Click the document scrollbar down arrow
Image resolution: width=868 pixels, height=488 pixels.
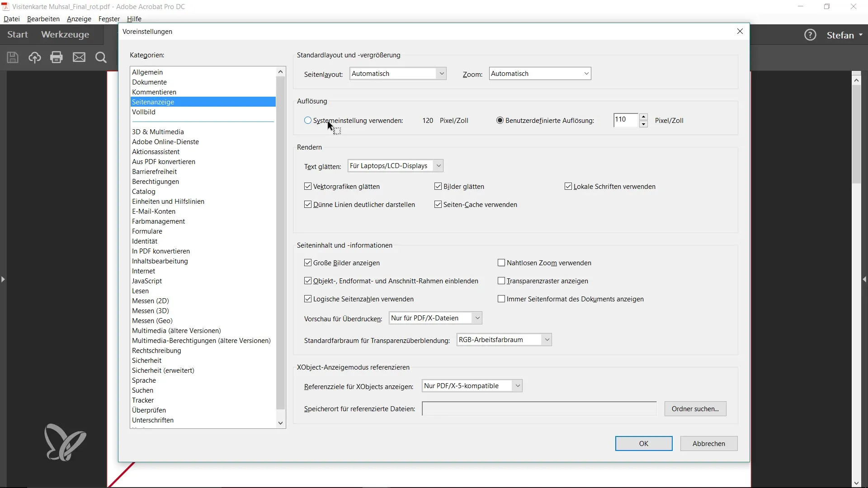point(856,483)
